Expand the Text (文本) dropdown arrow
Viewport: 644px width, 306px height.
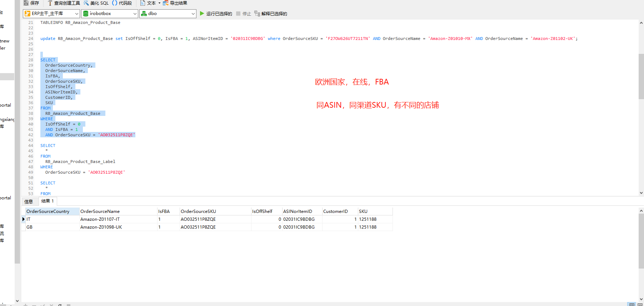pyautogui.click(x=160, y=3)
